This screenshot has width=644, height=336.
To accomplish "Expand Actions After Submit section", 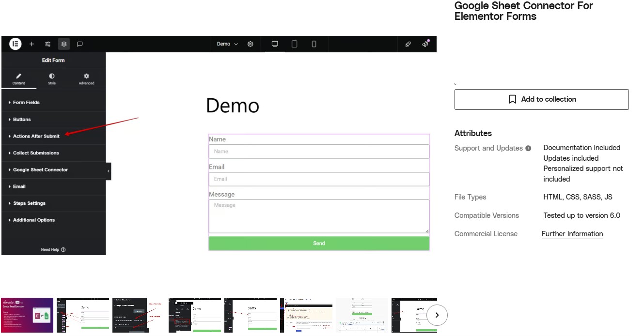I will pyautogui.click(x=53, y=136).
